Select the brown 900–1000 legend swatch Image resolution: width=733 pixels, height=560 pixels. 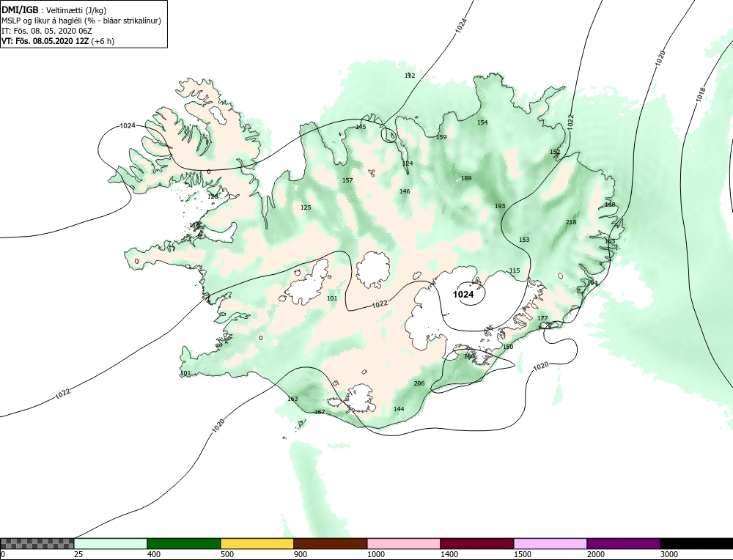click(x=331, y=543)
